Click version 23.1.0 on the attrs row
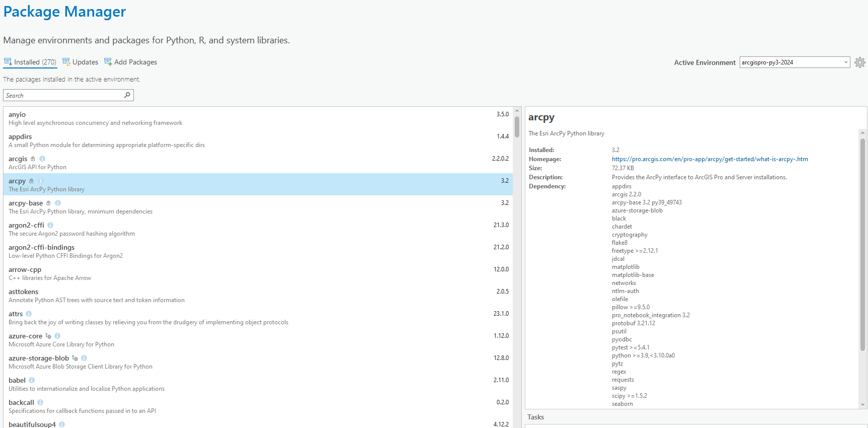The height and width of the screenshot is (428, 868). (501, 314)
